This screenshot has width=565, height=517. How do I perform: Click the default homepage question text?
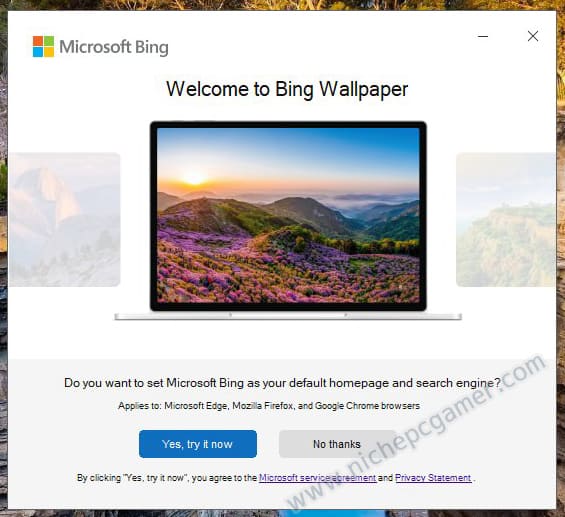pyautogui.click(x=282, y=383)
